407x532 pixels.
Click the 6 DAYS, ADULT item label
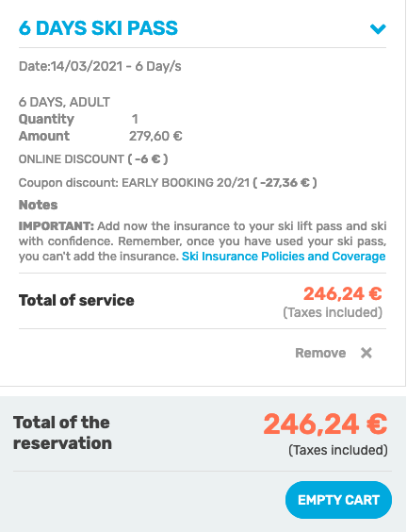tap(64, 102)
